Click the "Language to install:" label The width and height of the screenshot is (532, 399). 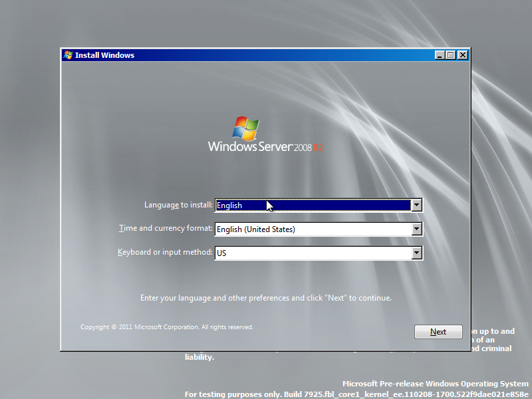[178, 205]
